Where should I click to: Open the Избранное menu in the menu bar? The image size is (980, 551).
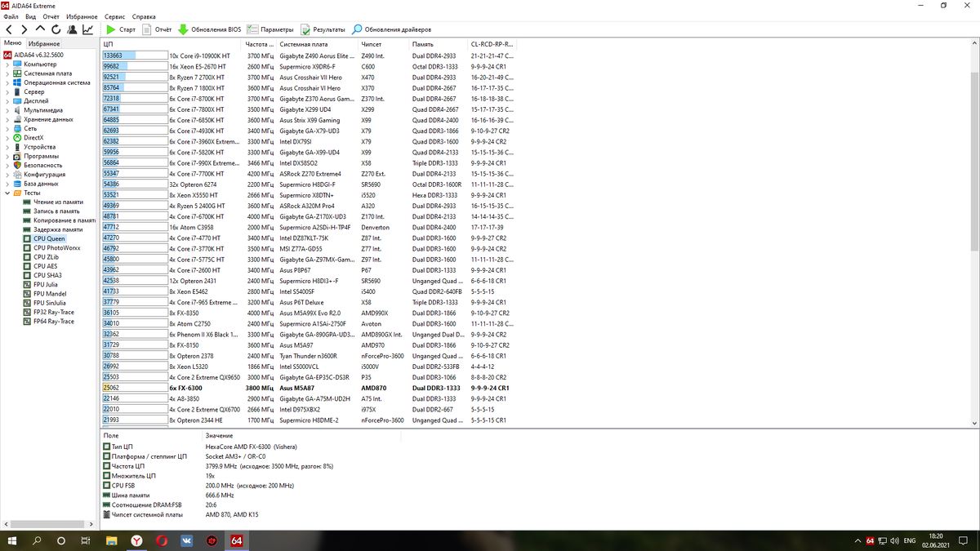82,16
